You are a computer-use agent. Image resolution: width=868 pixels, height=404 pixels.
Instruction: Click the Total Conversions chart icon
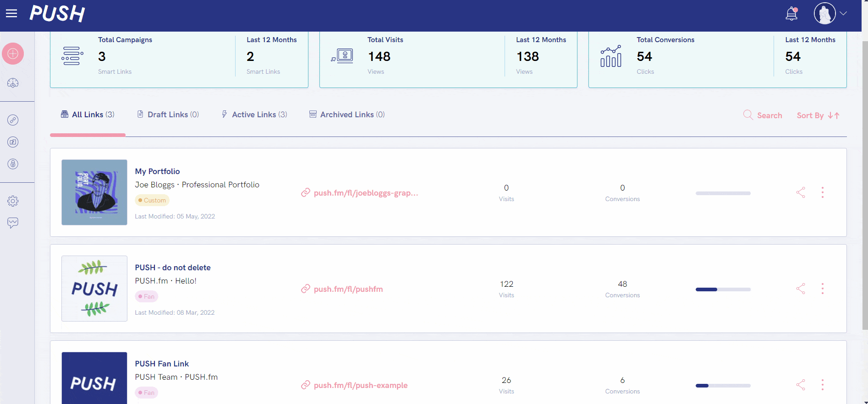click(x=611, y=56)
